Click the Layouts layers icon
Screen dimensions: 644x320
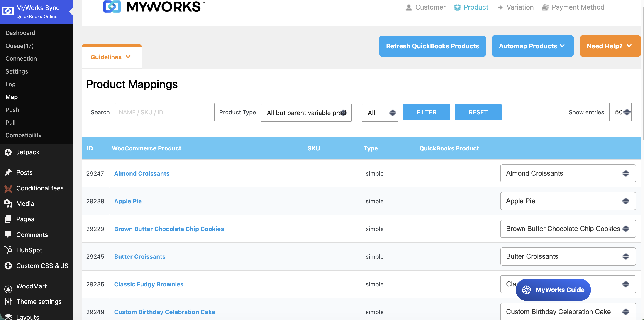[x=8, y=317]
